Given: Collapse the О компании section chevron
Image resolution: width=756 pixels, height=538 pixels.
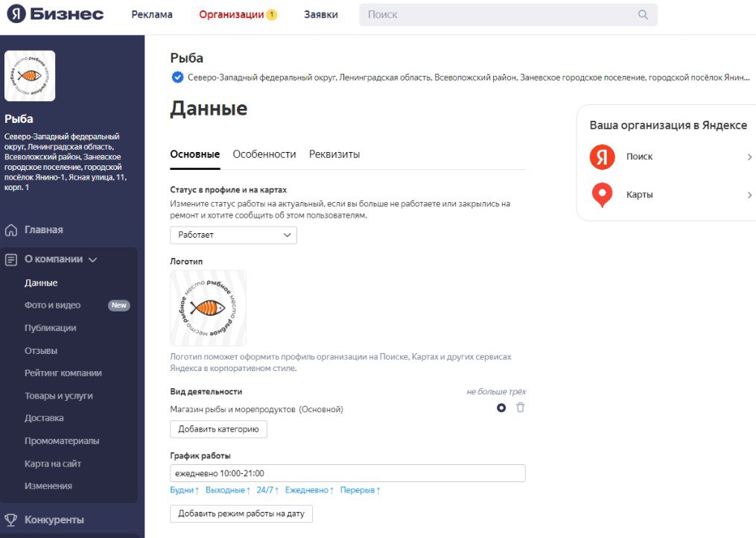Looking at the screenshot, I should tap(93, 260).
